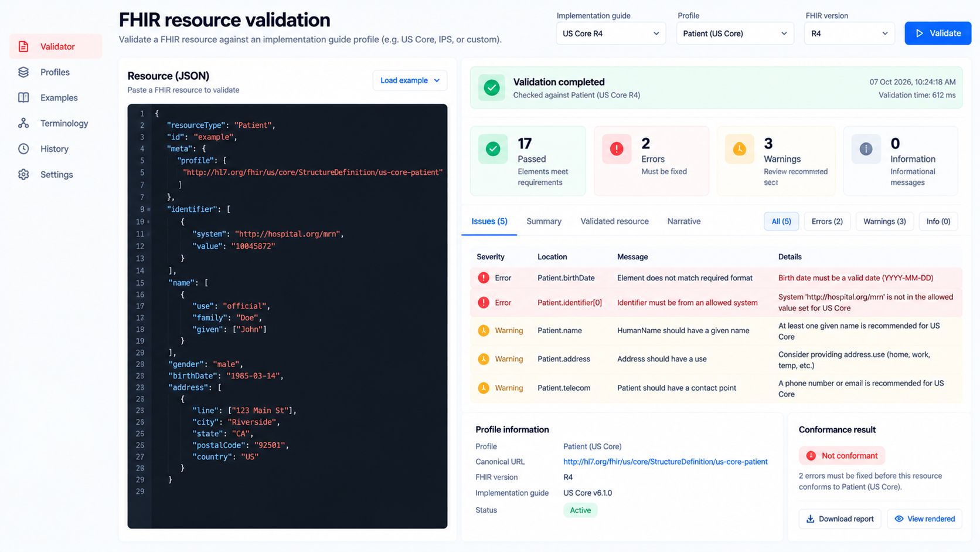Click the Severity column header
980x552 pixels.
491,257
